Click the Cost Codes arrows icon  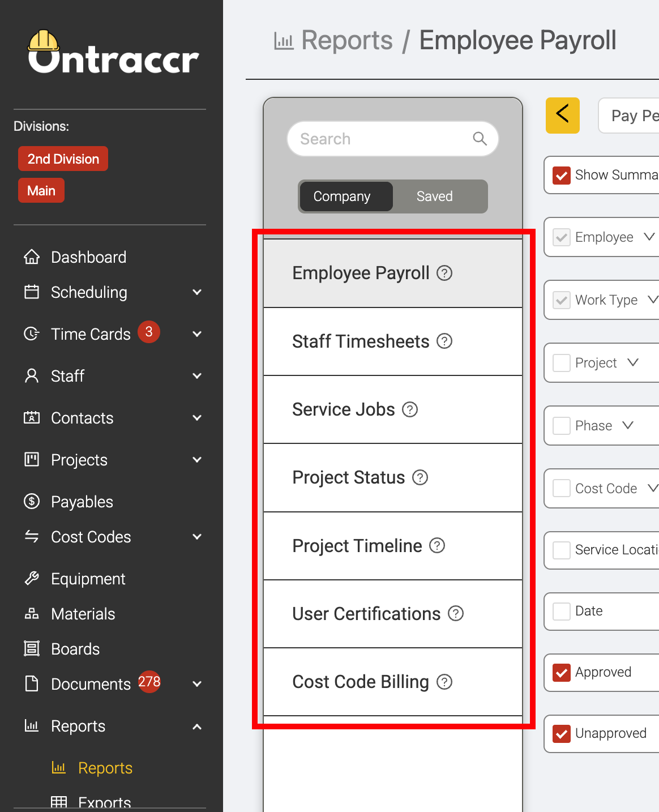point(32,536)
